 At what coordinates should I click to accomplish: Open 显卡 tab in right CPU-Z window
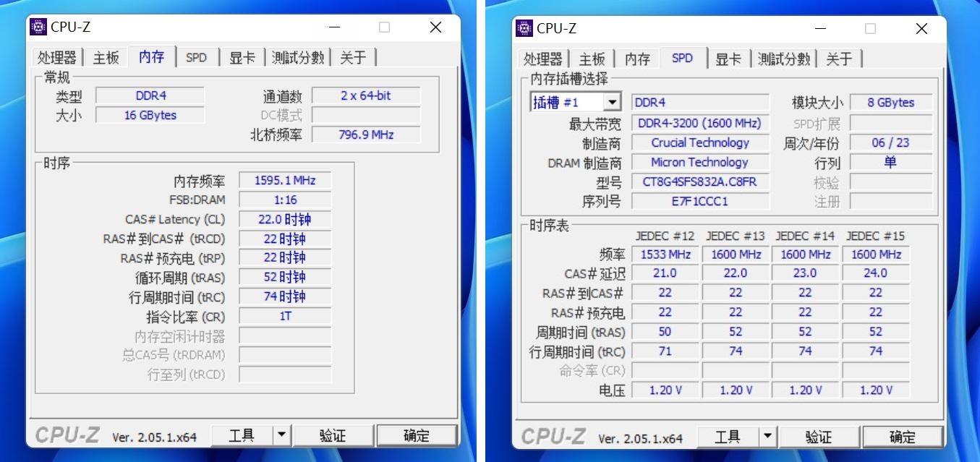pos(728,59)
